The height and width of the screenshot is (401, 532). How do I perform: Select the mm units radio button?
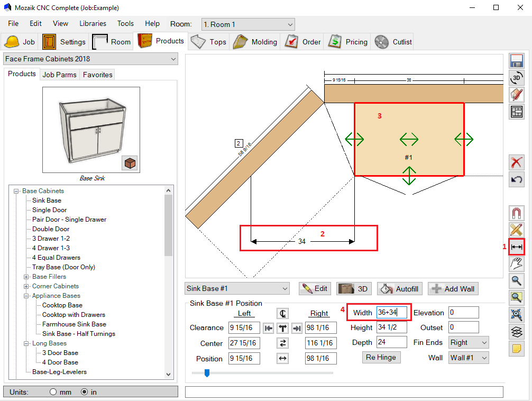pyautogui.click(x=53, y=392)
